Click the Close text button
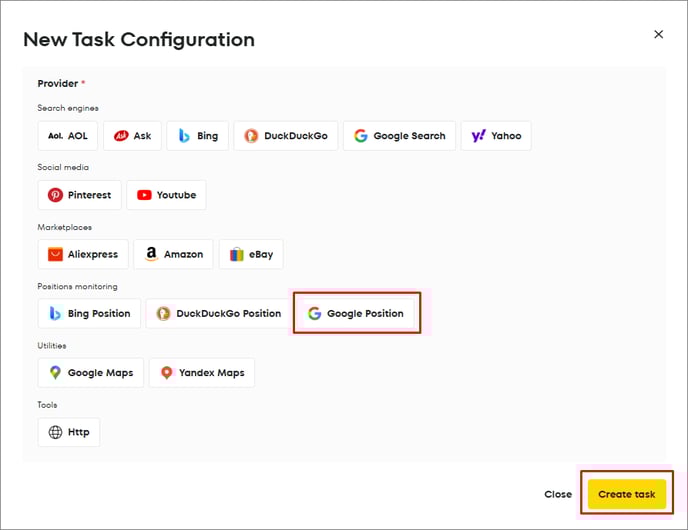The image size is (688, 530). pos(558,494)
